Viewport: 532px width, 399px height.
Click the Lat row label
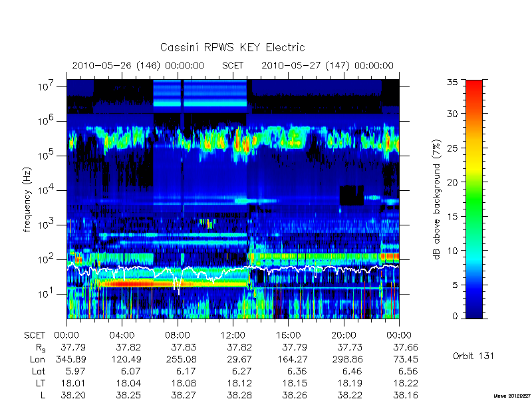point(39,372)
